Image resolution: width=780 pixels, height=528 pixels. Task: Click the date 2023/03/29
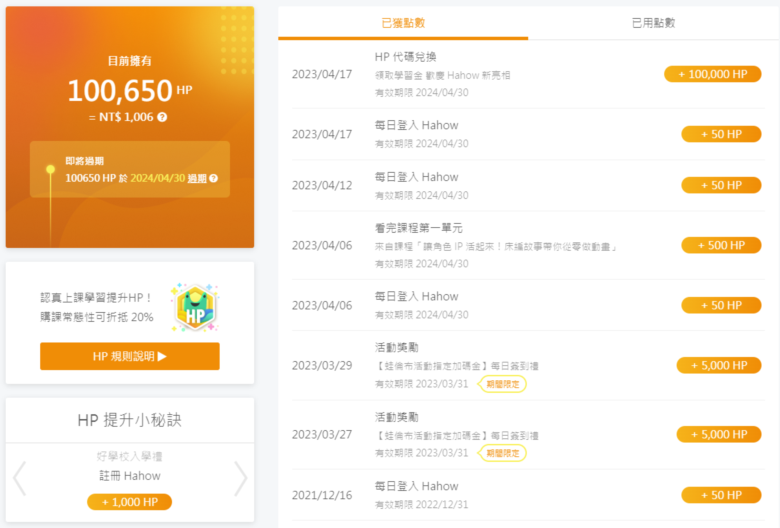coord(322,366)
